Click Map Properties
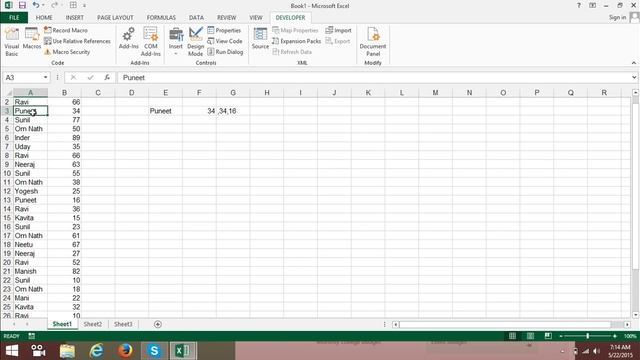 (x=295, y=30)
